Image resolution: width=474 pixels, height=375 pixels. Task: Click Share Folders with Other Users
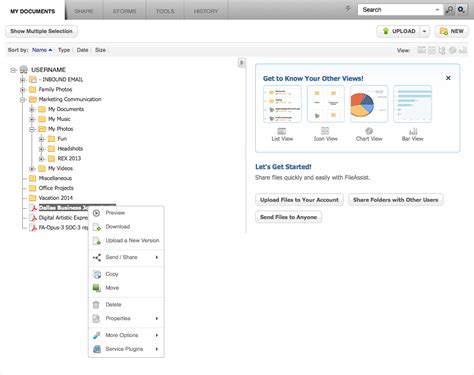[x=396, y=200]
